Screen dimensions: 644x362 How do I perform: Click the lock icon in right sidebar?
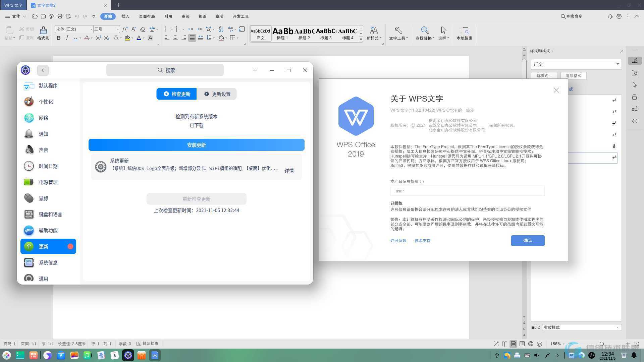(x=635, y=97)
